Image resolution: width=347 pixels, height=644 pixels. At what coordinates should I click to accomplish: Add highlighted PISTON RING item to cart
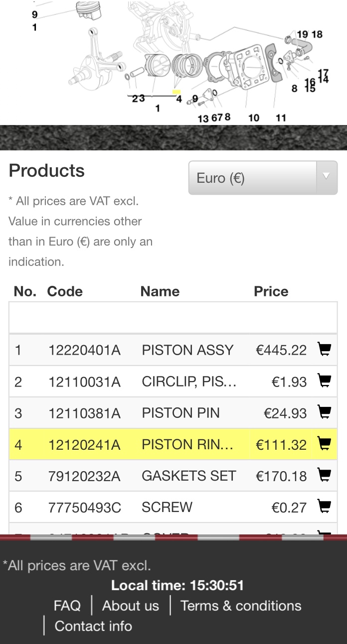[324, 444]
